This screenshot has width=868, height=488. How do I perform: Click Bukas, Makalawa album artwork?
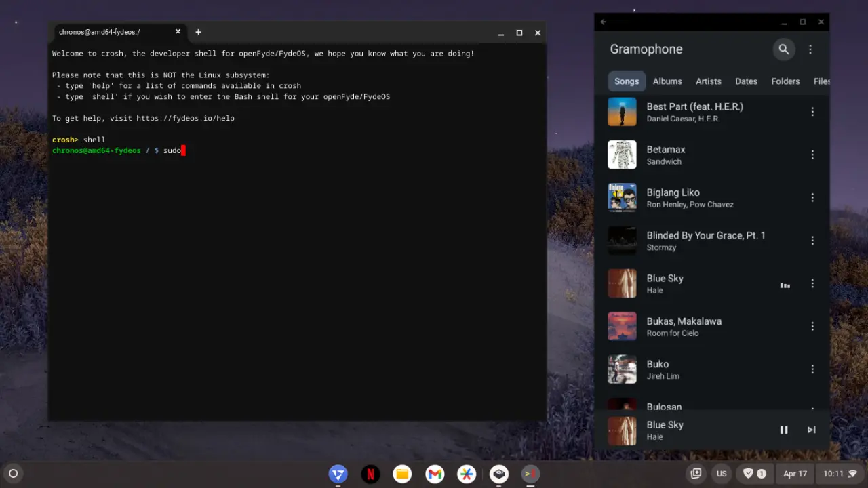[x=622, y=327]
